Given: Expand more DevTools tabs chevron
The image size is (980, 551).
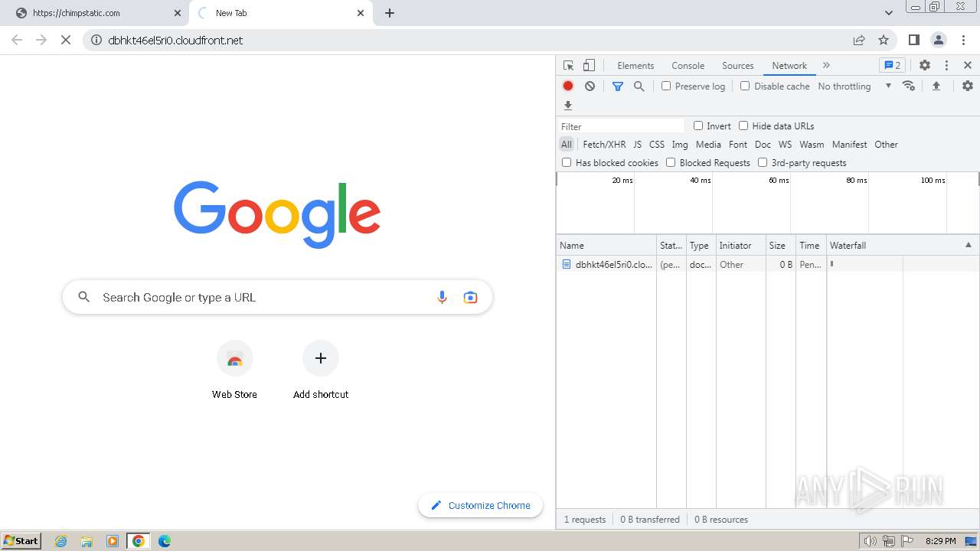Looking at the screenshot, I should [x=826, y=66].
